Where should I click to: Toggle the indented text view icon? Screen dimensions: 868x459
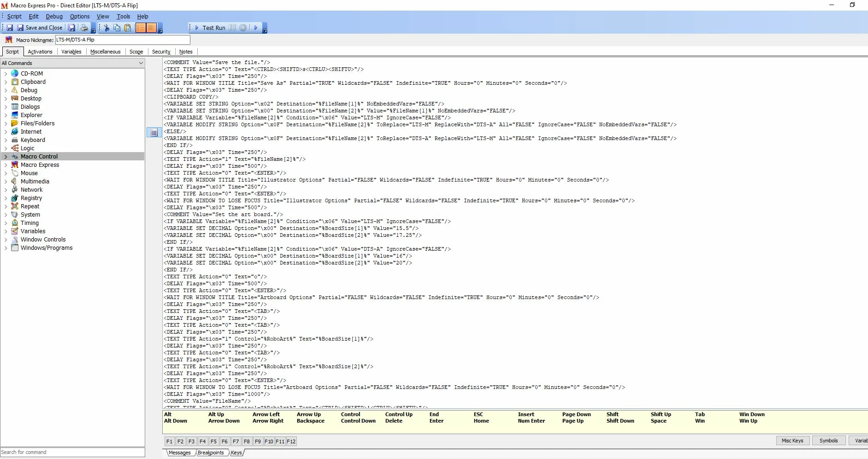pos(151,28)
